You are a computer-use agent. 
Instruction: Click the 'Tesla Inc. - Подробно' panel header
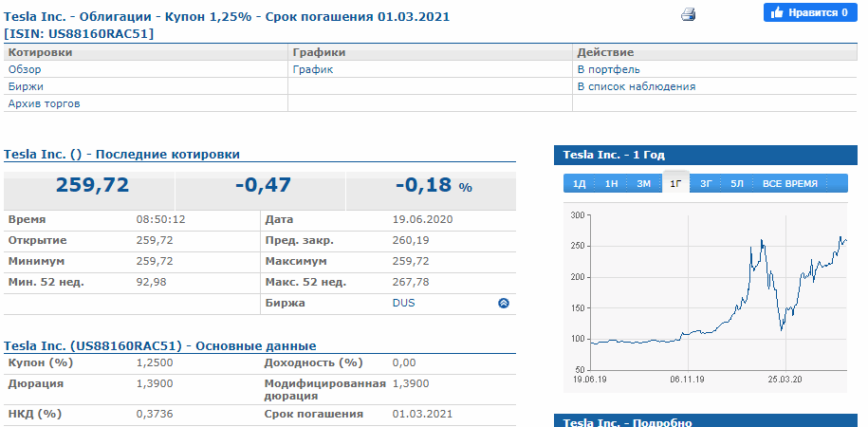click(x=705, y=421)
